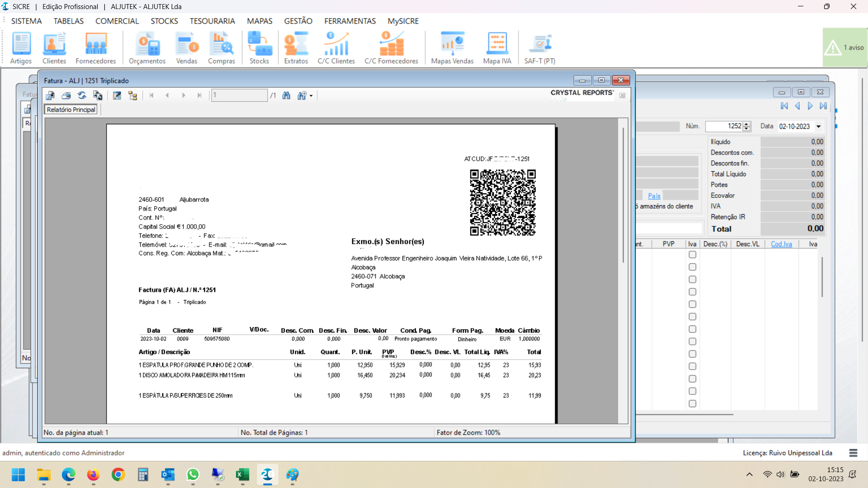Image resolution: width=868 pixels, height=488 pixels.
Task: Open the SISTEMA menu
Action: (26, 21)
